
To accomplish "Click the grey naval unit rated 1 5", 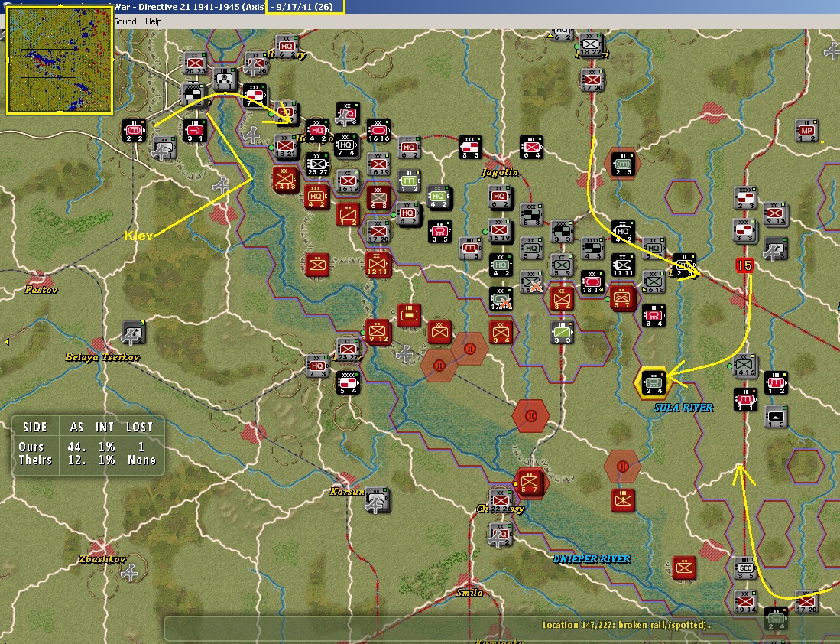I will click(776, 417).
